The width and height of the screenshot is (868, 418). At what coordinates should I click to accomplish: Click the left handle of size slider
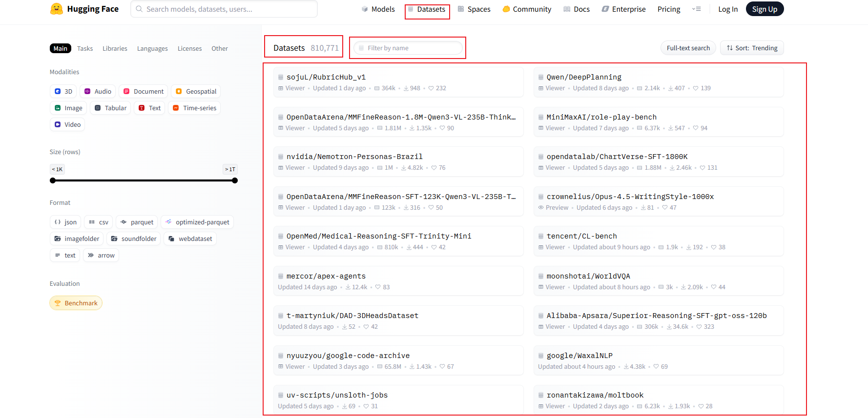point(53,180)
